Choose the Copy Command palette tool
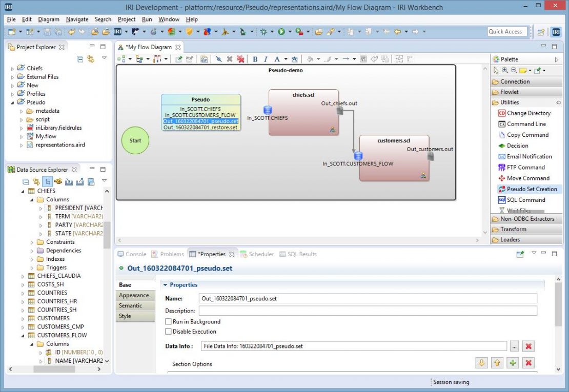Viewport: 569px width, 392px height. [x=523, y=135]
